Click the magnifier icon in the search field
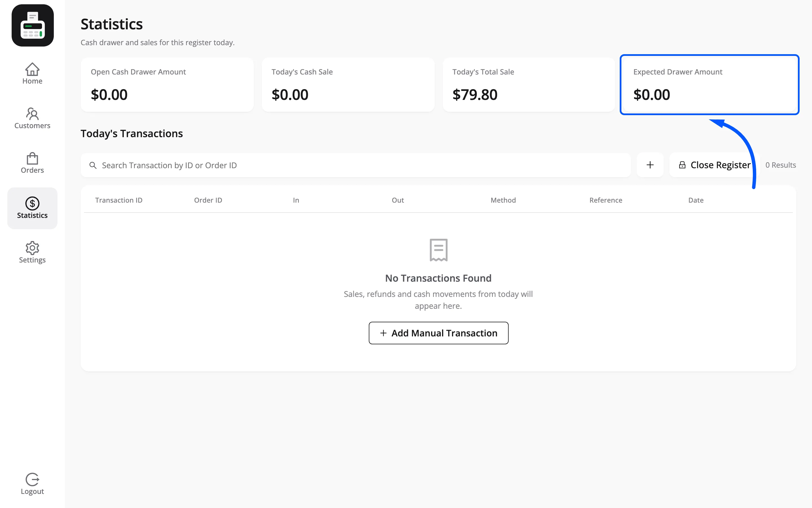The height and width of the screenshot is (508, 812). pyautogui.click(x=93, y=165)
